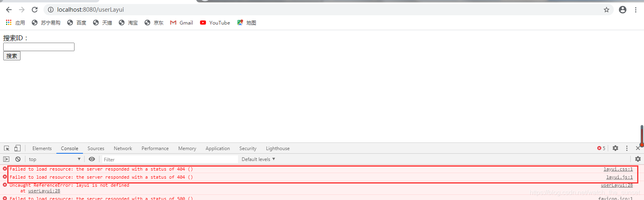Click the 5 errors counter badge

click(601, 148)
